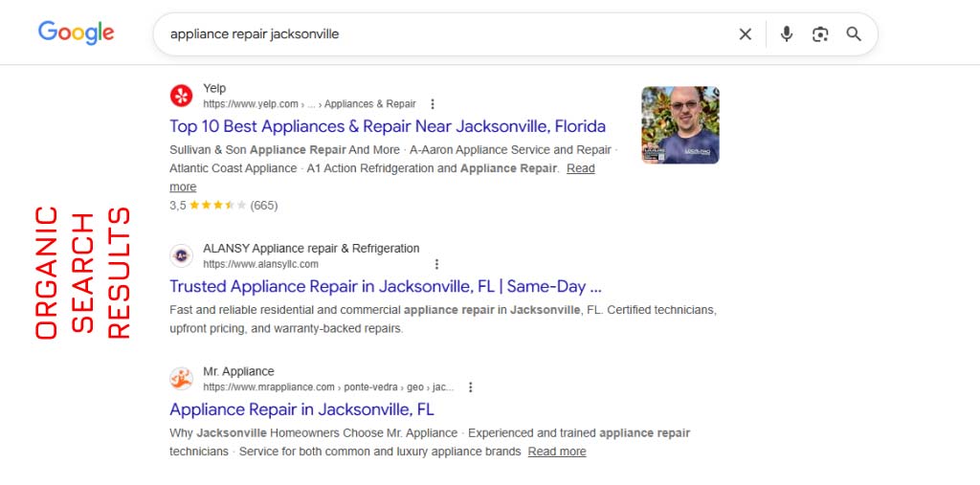Expand Read more on Mr. Appliance snippet
Screen dimensions: 980x485
tap(557, 452)
